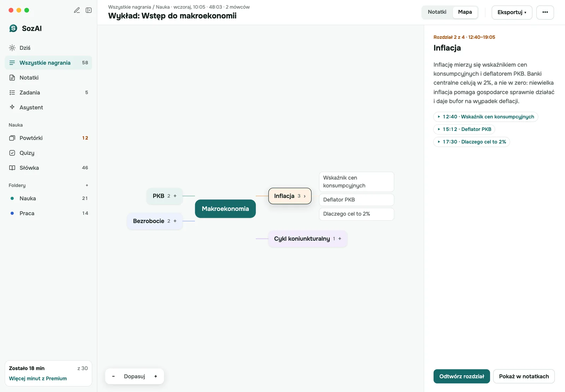Click Odtwórz rozdział button
Image resolution: width=565 pixels, height=392 pixels.
point(462,376)
